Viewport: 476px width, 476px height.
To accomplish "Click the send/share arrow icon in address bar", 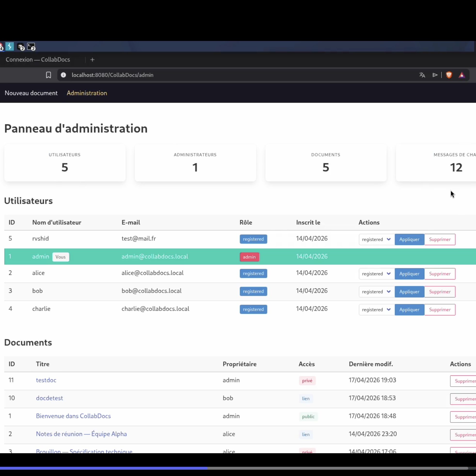I will (435, 75).
